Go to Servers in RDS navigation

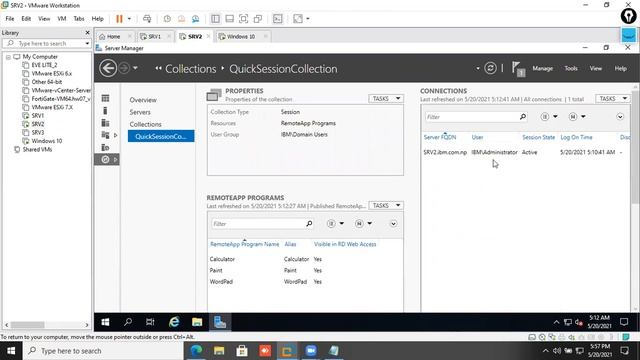pos(140,112)
